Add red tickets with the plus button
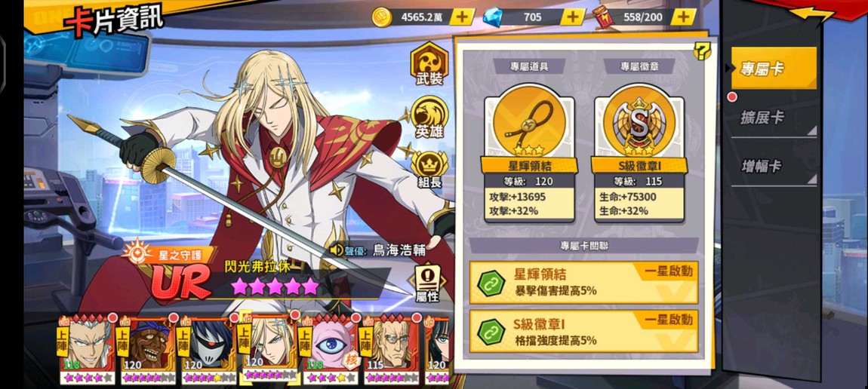Screen dimensions: 868x389 click(684, 17)
